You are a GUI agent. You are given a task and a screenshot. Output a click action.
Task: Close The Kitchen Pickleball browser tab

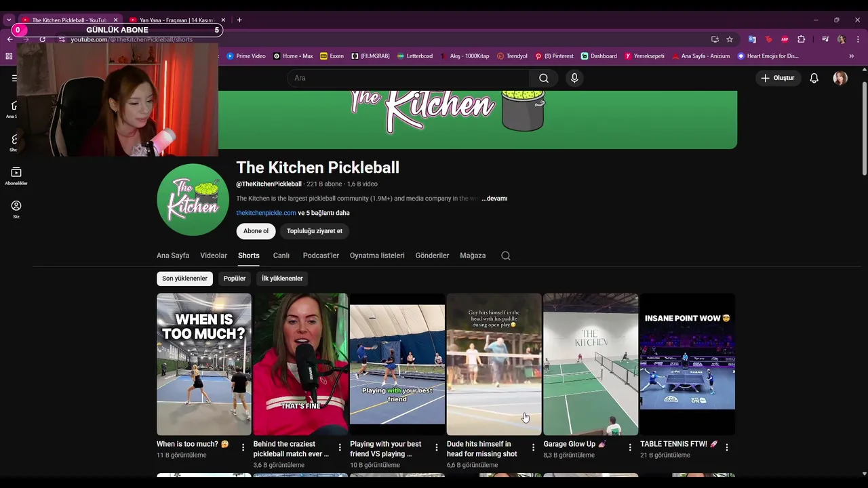[x=115, y=20]
